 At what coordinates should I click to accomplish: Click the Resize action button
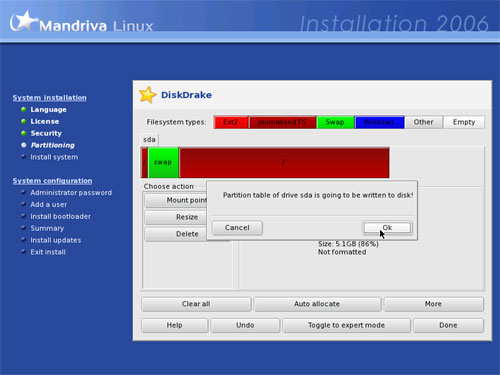tap(176, 217)
